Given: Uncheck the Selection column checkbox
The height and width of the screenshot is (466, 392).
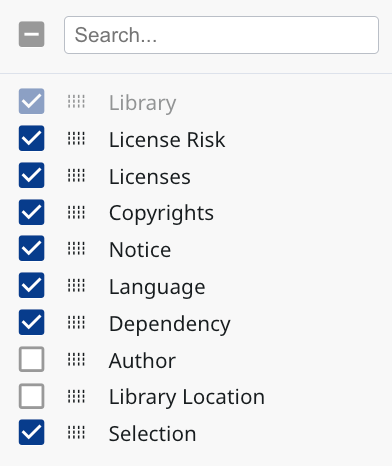Looking at the screenshot, I should (31, 432).
